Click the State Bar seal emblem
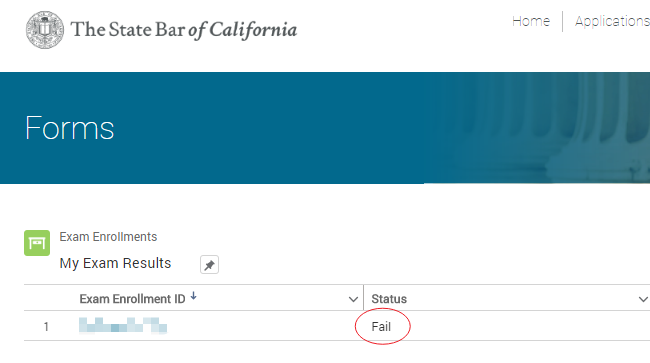 click(45, 30)
